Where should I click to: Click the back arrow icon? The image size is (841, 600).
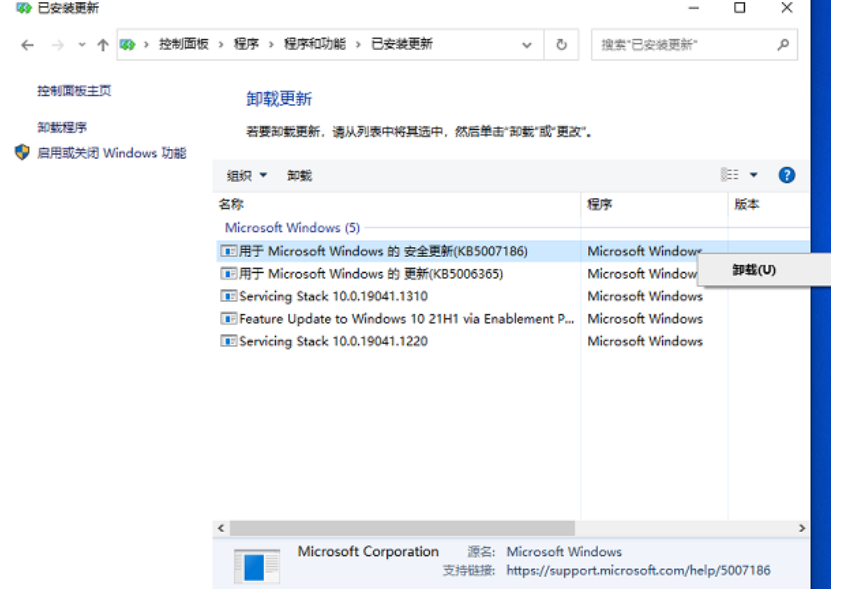point(27,44)
